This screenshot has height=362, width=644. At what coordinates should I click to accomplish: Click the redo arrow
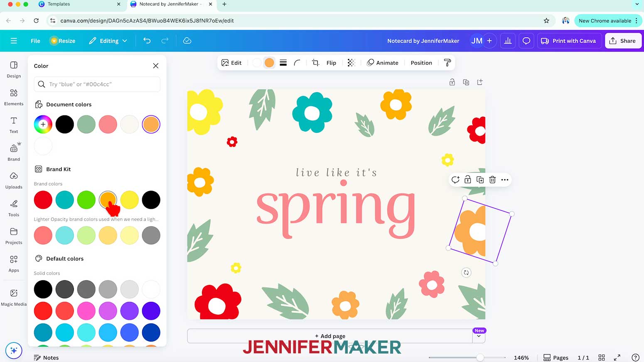pyautogui.click(x=165, y=41)
